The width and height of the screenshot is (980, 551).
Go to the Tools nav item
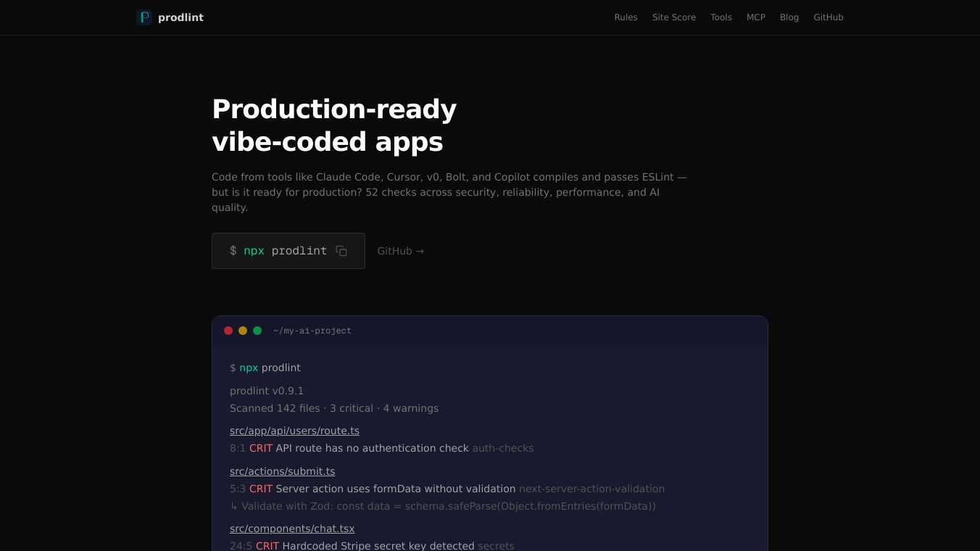click(x=721, y=17)
